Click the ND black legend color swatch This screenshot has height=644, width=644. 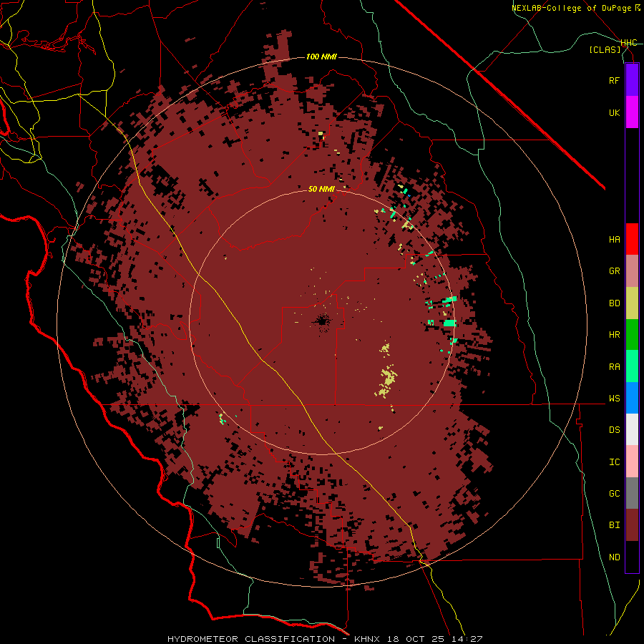tap(632, 557)
